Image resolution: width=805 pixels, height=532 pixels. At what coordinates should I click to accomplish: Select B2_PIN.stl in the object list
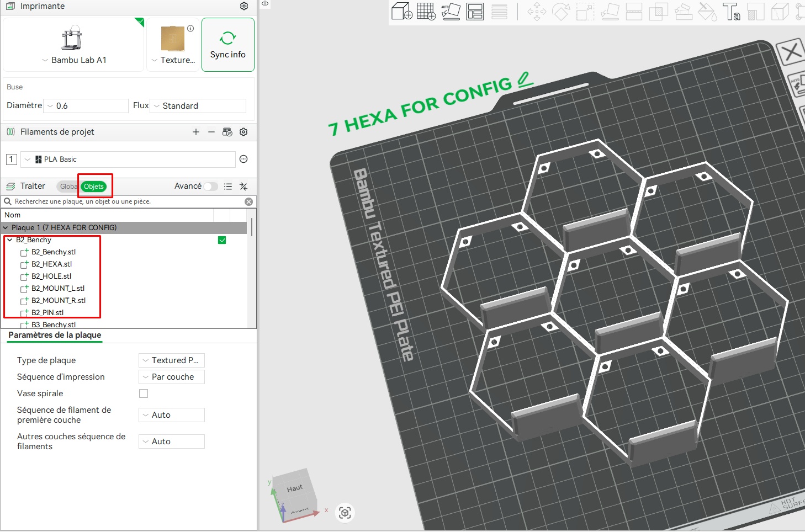click(47, 313)
